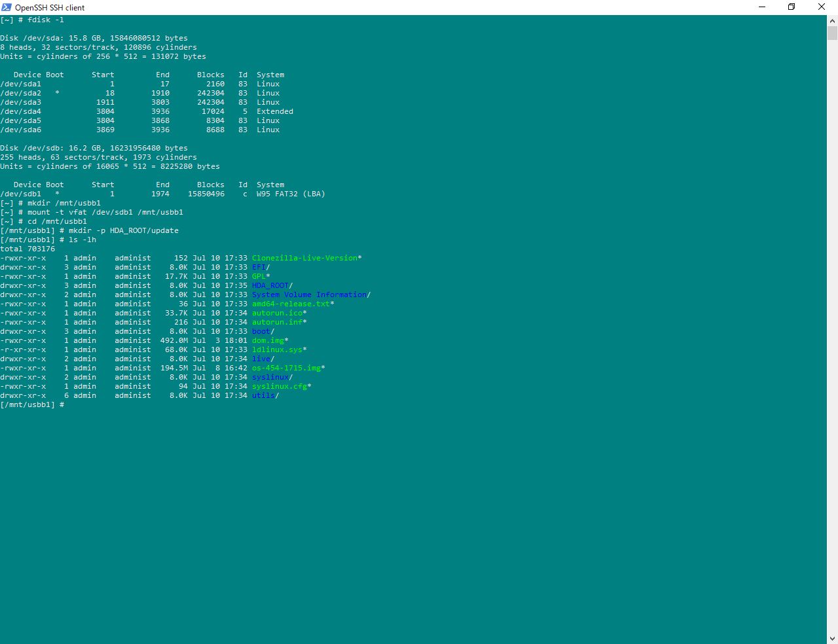Click the System Volume Information directory name
Viewport: 838px width, 644px height.
click(x=309, y=295)
